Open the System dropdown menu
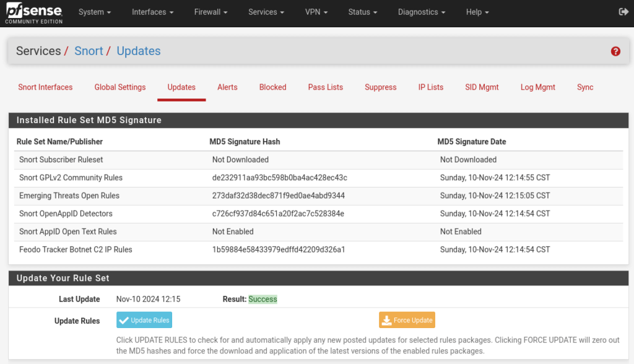 point(95,12)
